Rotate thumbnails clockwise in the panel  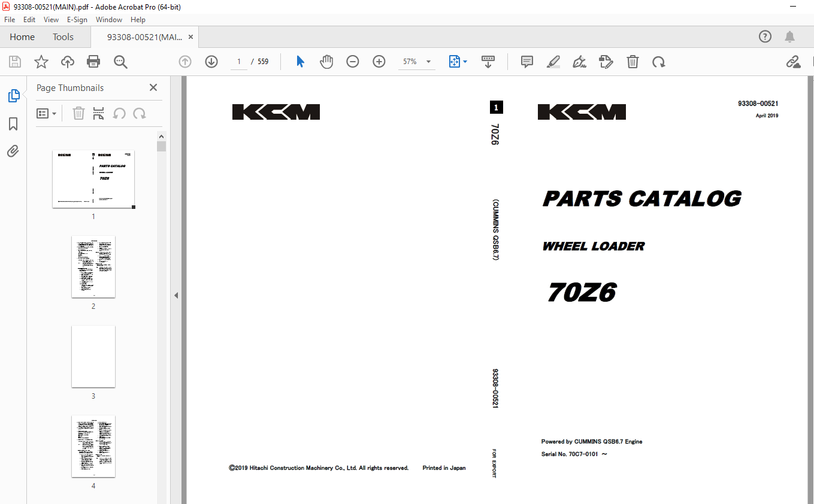tap(140, 113)
